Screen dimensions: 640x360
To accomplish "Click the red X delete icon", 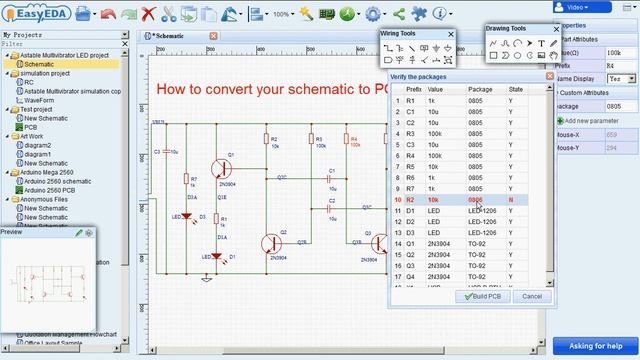I will pos(149,14).
